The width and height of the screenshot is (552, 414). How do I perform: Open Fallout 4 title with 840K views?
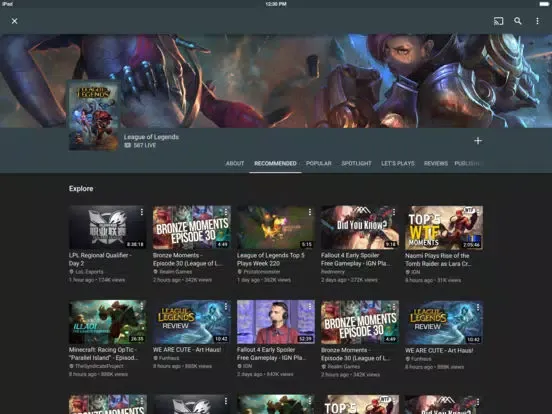click(x=272, y=354)
